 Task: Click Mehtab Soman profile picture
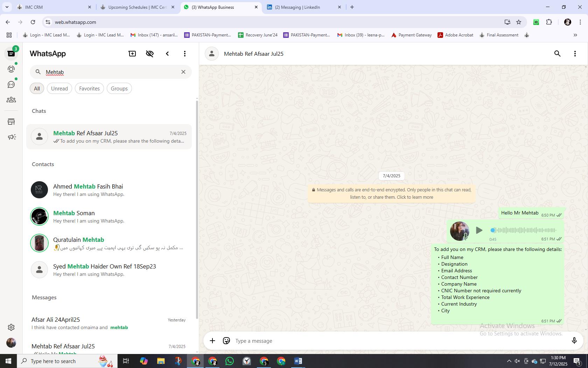click(x=39, y=217)
